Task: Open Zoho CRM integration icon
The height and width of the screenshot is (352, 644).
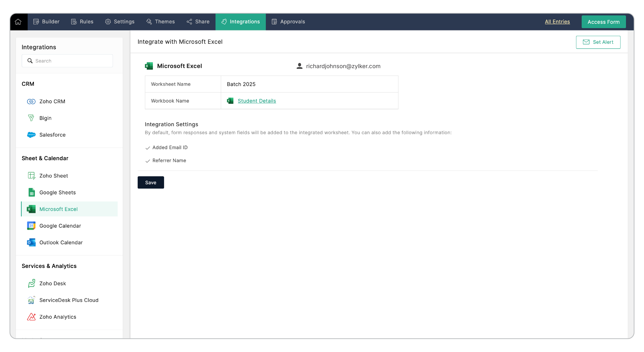Action: (x=31, y=101)
